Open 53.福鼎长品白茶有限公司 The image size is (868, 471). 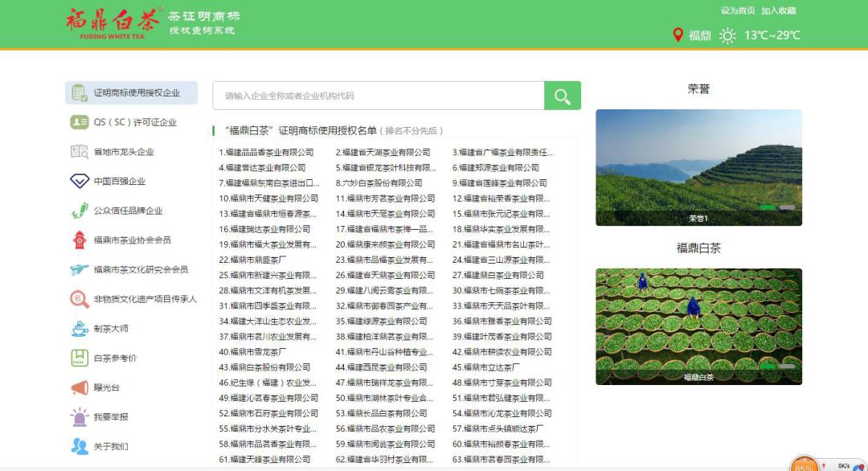tap(382, 413)
